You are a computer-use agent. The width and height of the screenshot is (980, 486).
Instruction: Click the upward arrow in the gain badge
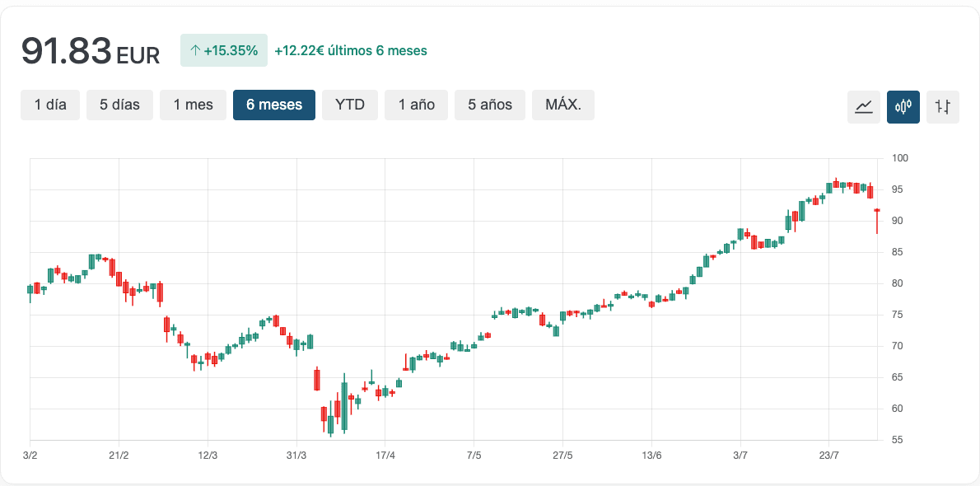[195, 50]
